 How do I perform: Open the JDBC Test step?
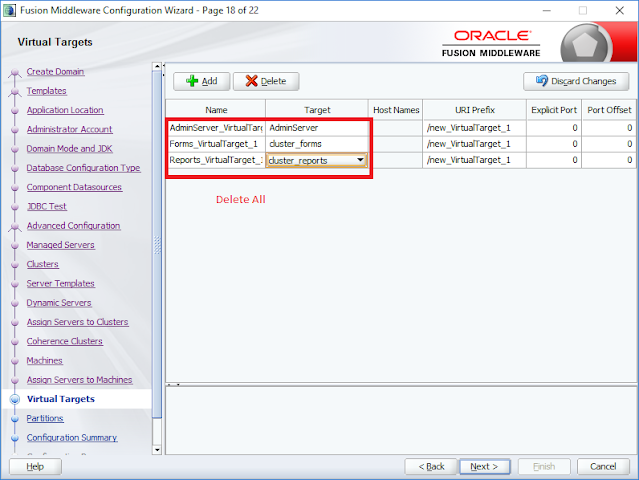[x=46, y=206]
